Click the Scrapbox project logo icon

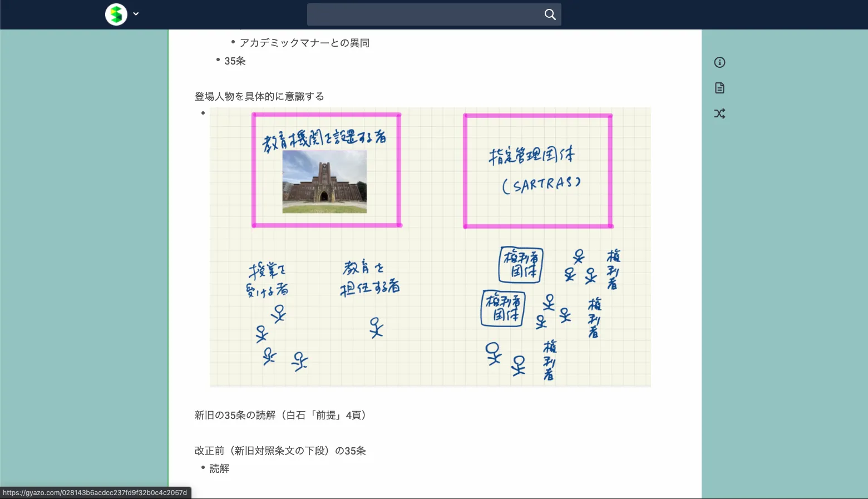(x=116, y=14)
